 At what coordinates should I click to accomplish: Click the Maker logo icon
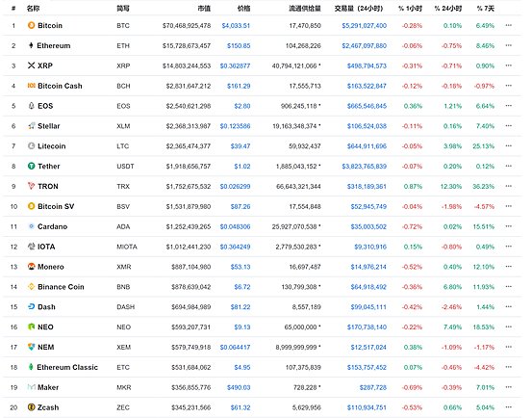tap(31, 387)
